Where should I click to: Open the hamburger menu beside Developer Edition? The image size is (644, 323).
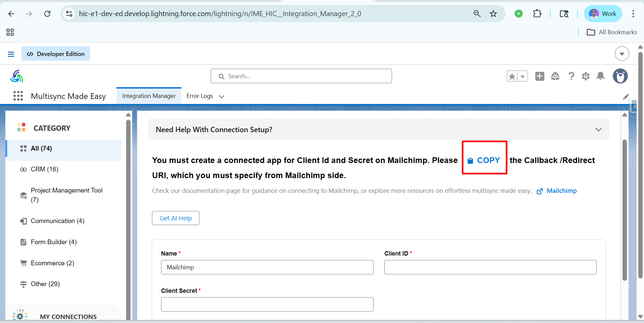tap(11, 54)
